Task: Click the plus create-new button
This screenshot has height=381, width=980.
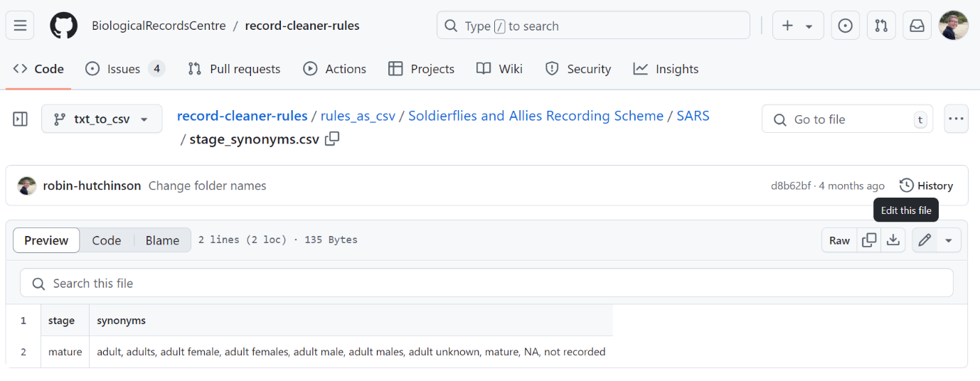Action: click(x=787, y=26)
